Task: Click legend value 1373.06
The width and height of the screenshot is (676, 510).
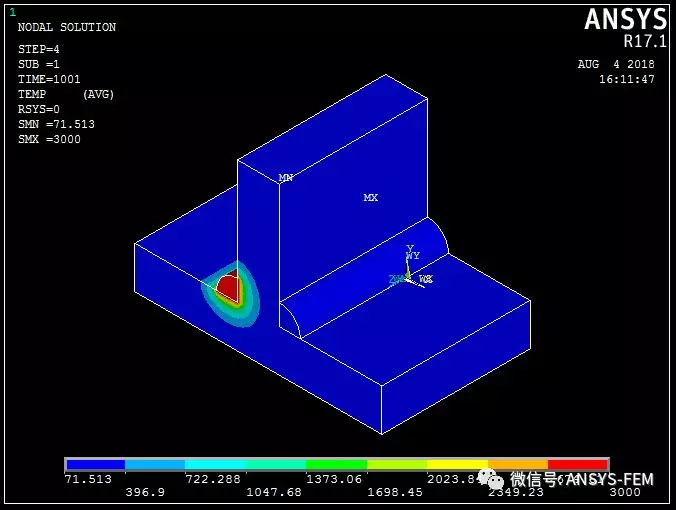Action: [334, 479]
